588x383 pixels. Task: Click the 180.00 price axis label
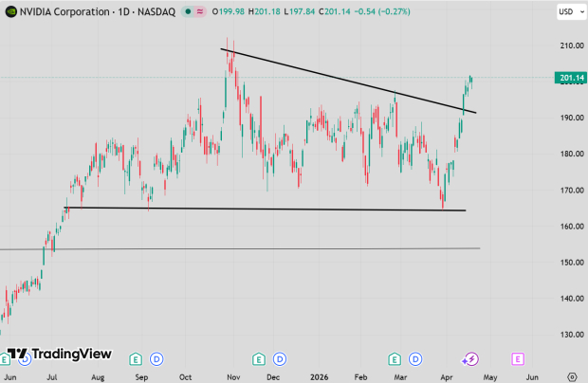click(x=572, y=154)
